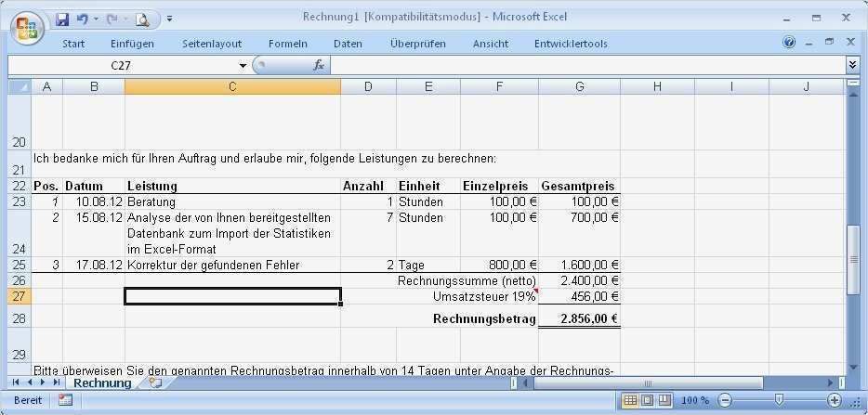The width and height of the screenshot is (868, 415).
Task: Click the insert function fx icon
Action: click(x=319, y=66)
